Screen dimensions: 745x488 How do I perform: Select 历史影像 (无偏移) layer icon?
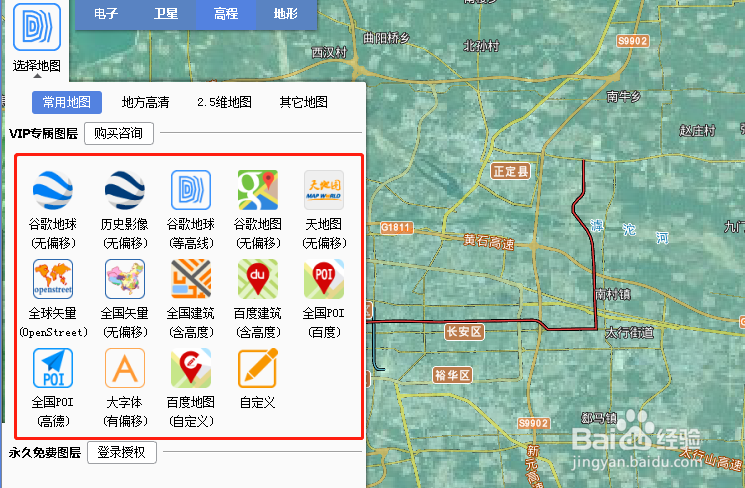[x=124, y=190]
